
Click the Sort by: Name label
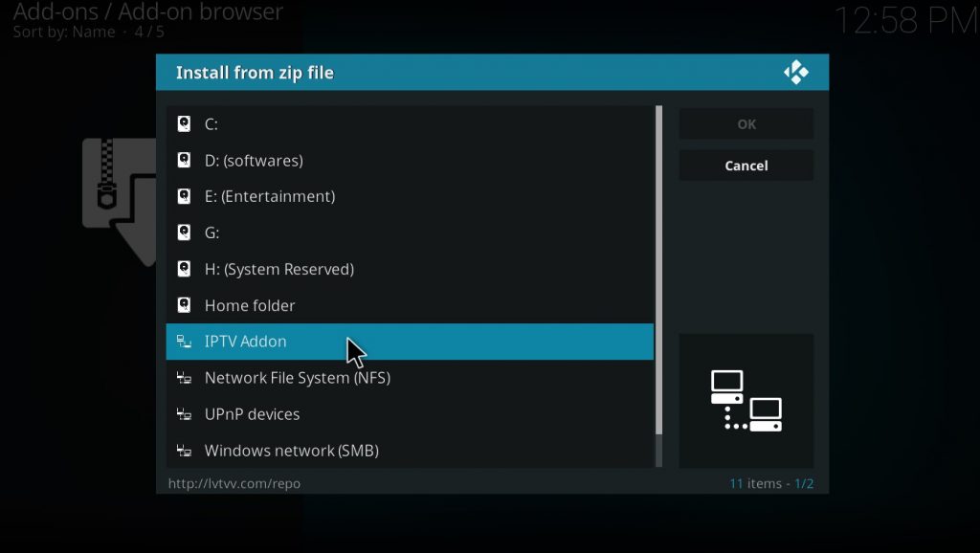pos(64,32)
